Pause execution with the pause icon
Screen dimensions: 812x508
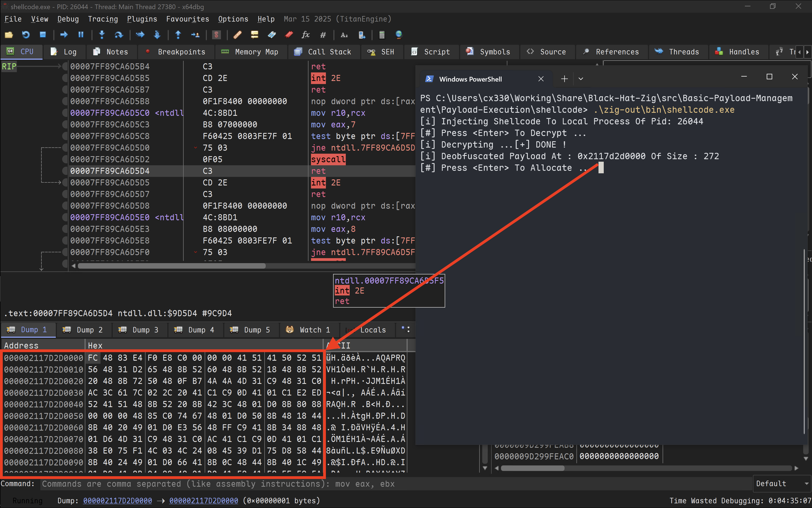tap(81, 35)
